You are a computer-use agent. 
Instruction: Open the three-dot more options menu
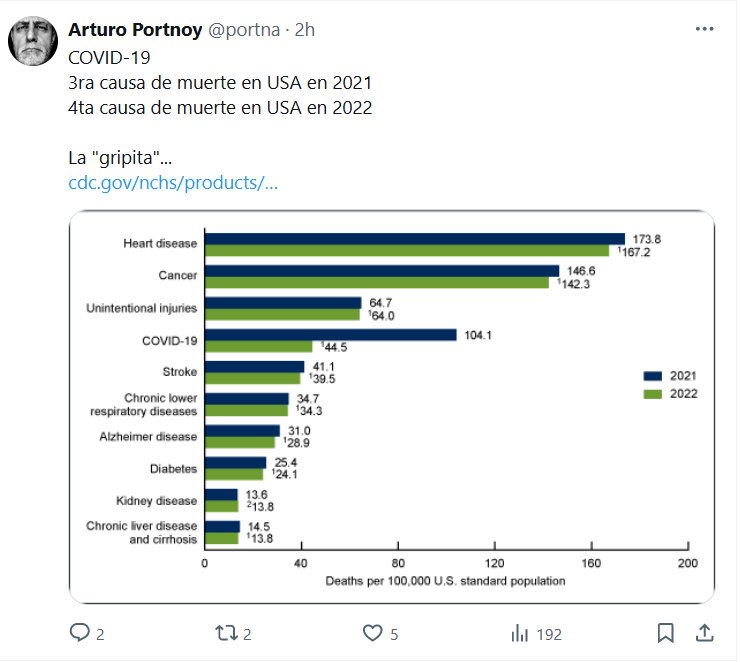(x=704, y=30)
